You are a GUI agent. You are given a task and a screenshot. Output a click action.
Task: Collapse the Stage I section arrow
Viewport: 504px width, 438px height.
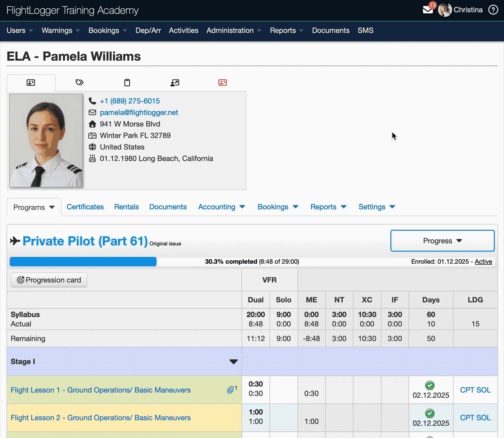tap(233, 362)
